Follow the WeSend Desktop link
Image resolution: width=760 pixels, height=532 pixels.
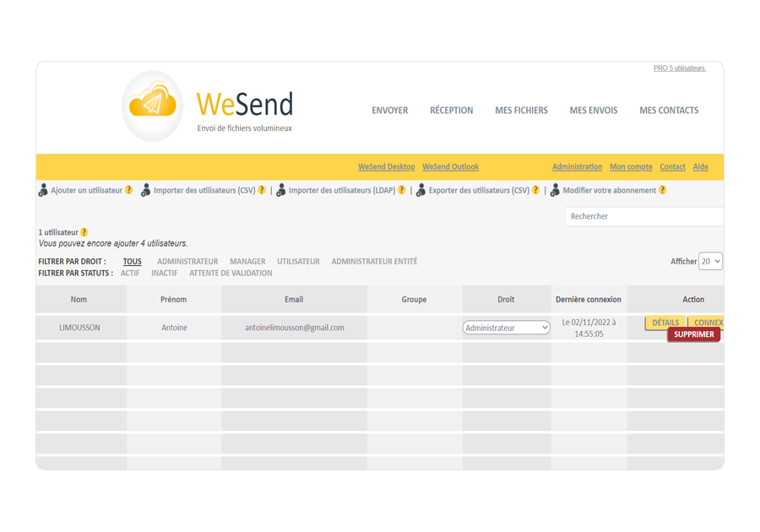click(386, 166)
